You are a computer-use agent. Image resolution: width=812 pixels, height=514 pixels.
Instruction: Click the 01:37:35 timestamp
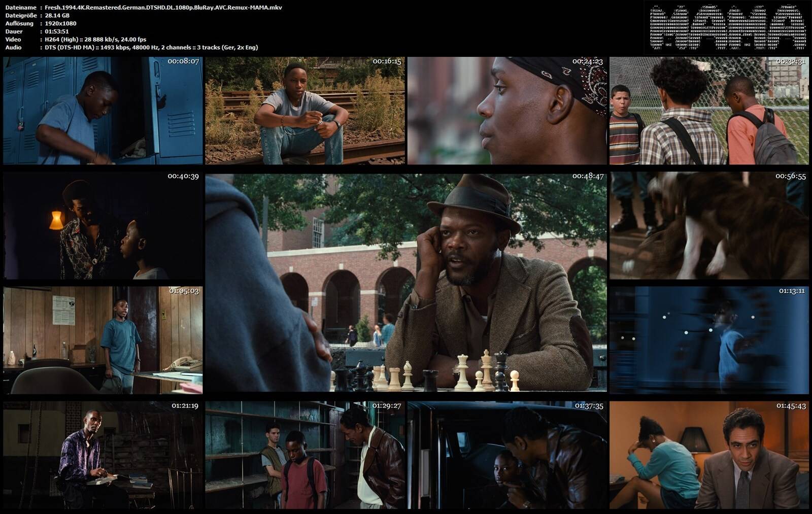point(589,405)
